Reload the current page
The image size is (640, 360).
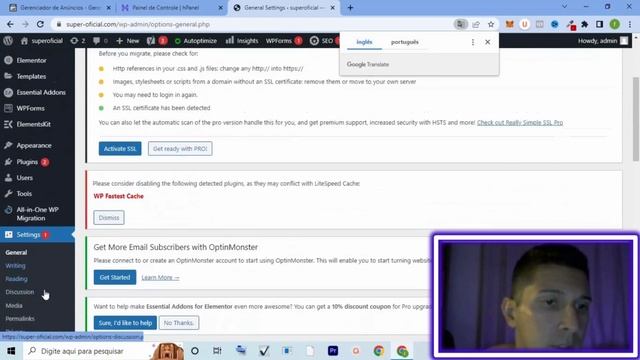click(x=40, y=24)
